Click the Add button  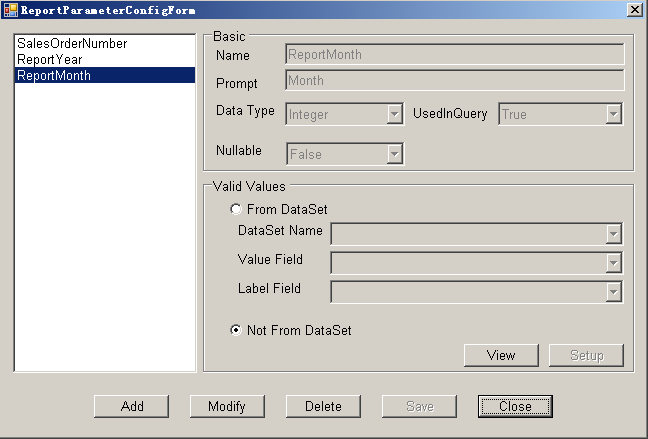coord(132,406)
